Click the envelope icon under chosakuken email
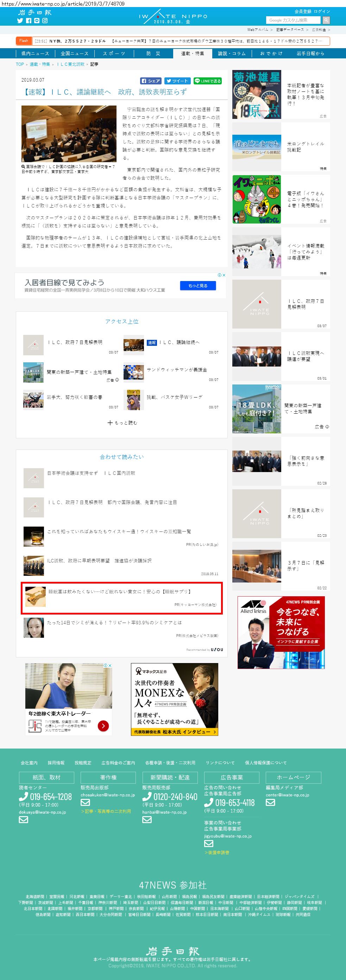Screen dimensions: 346x980 click(x=85, y=802)
